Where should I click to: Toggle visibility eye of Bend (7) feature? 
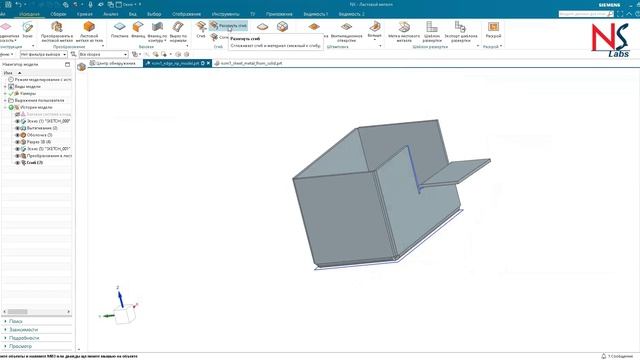pyautogui.click(x=17, y=163)
